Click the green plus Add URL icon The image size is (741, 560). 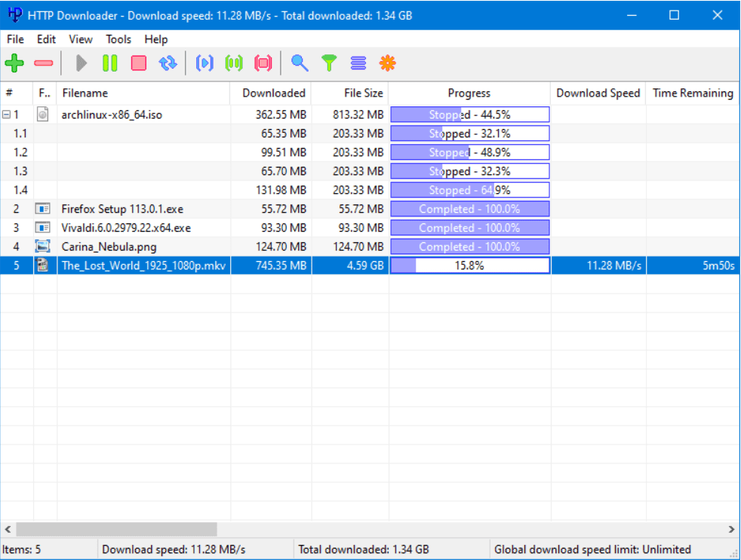coord(14,63)
